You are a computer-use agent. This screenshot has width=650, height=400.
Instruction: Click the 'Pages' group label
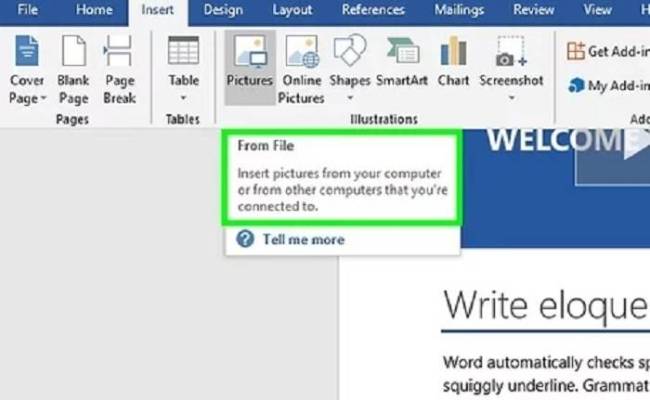[x=72, y=119]
